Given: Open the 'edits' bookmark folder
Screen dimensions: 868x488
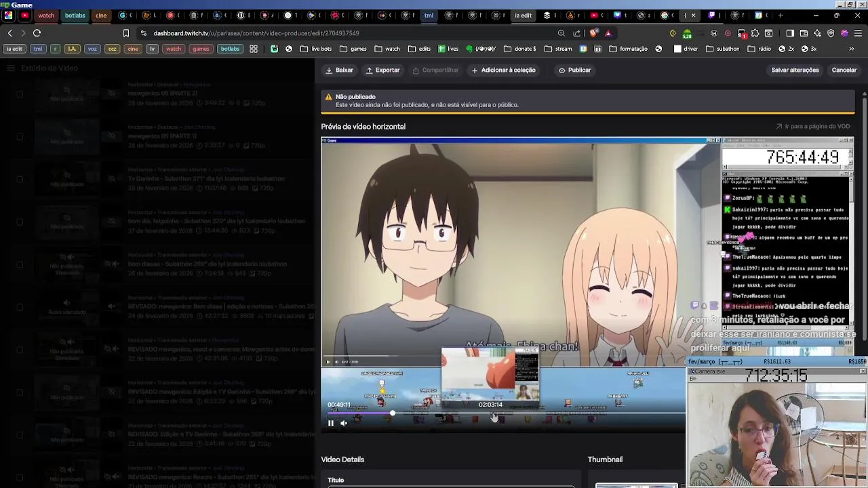Looking at the screenshot, I should [419, 49].
